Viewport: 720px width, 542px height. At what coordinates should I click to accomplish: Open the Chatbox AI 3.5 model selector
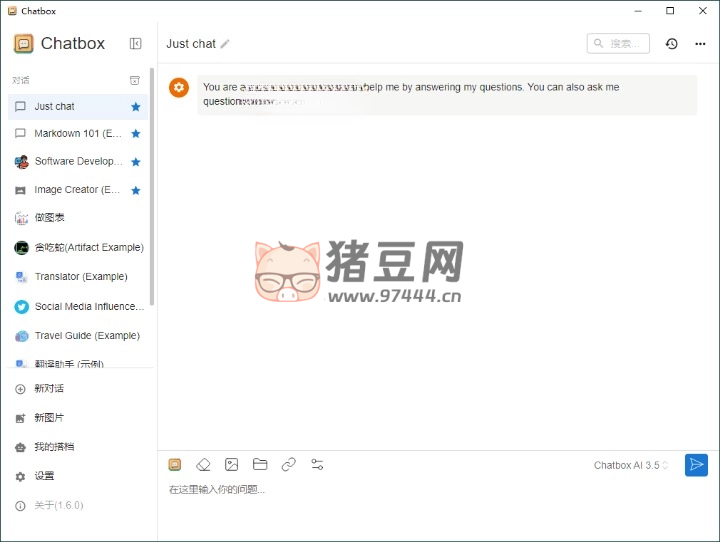(x=631, y=466)
